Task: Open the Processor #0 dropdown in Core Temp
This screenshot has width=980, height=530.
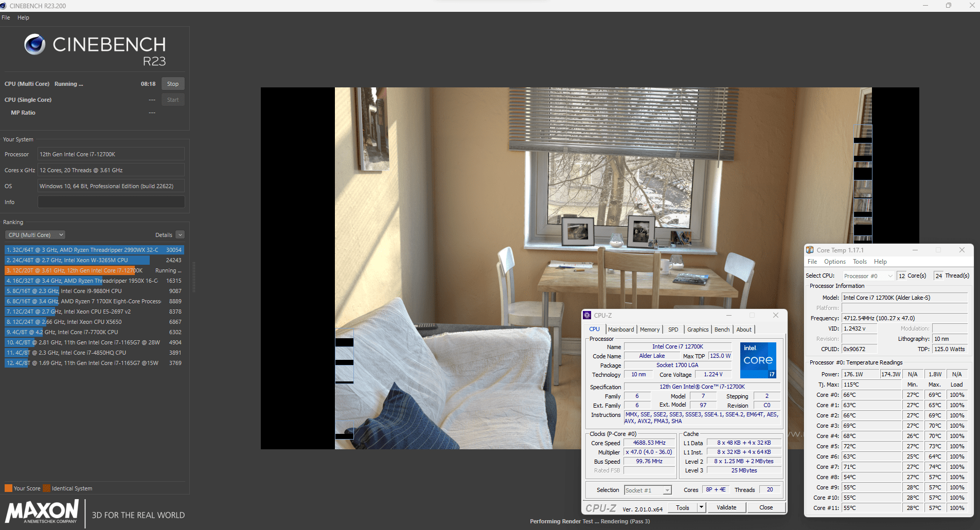Action: (868, 276)
